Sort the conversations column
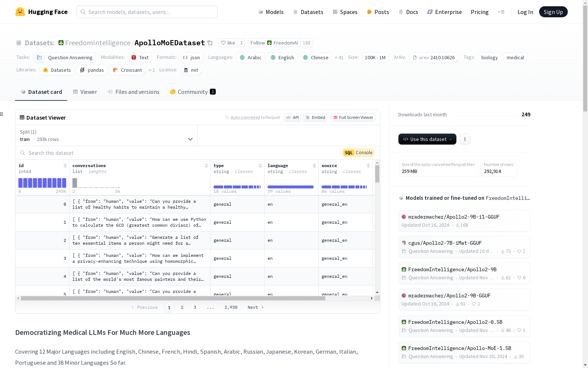 pyautogui.click(x=206, y=166)
